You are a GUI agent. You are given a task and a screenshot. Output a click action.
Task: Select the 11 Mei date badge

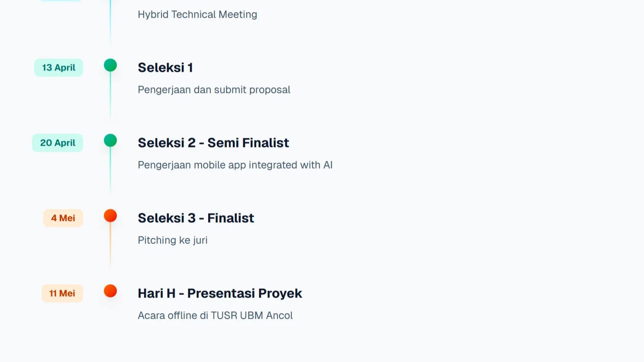click(x=62, y=294)
